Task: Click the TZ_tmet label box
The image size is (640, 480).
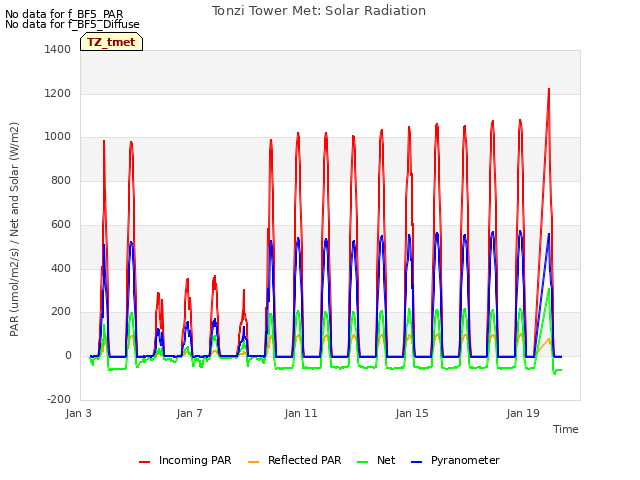Action: tap(111, 42)
